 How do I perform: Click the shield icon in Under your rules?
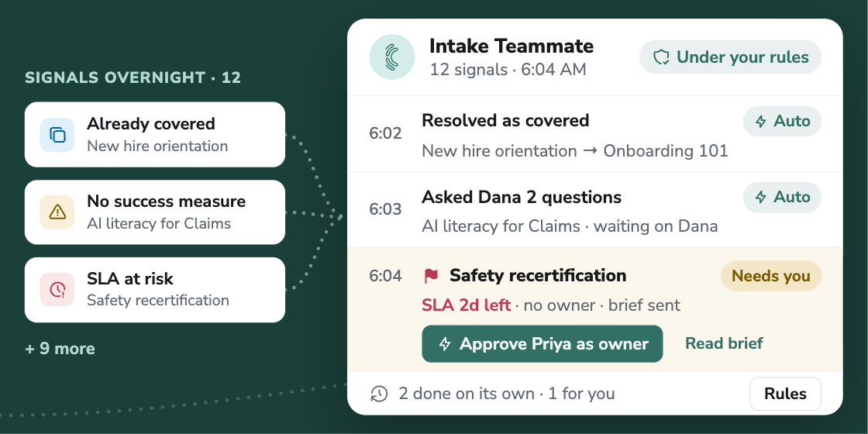point(662,57)
